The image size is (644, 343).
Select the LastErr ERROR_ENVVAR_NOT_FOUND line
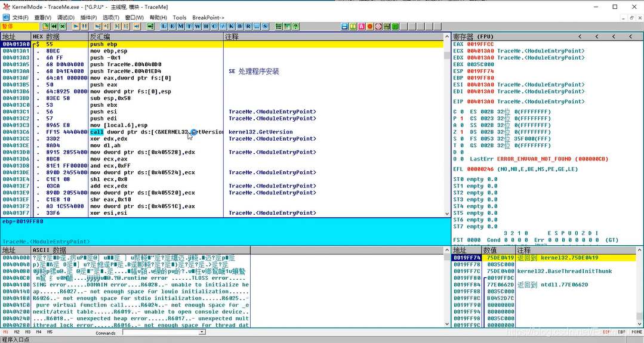point(539,159)
